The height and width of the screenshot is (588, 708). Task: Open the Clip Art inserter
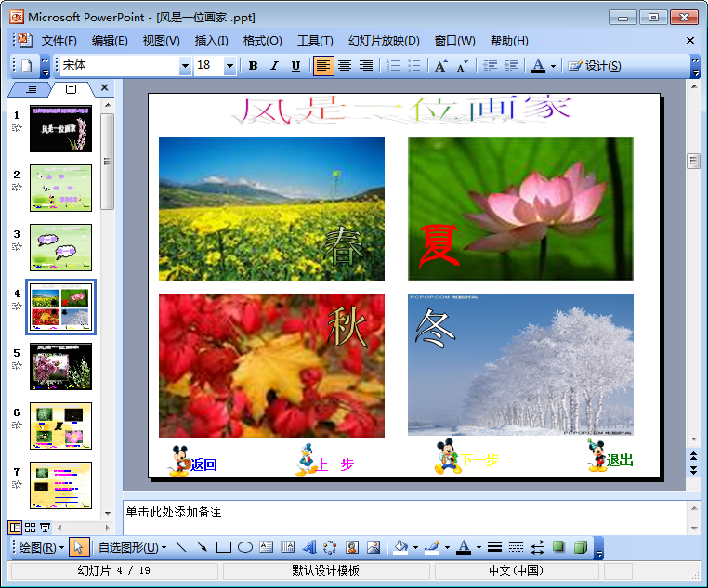point(352,547)
